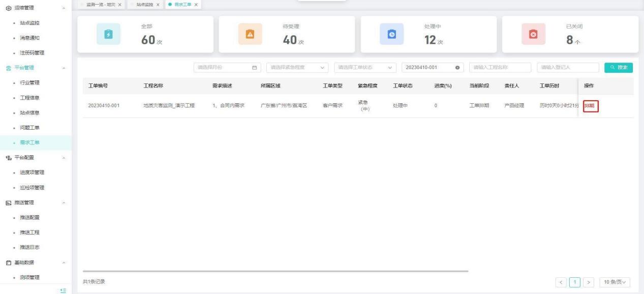
Task: Click the red 已关闭 card icon
Action: pyautogui.click(x=533, y=34)
